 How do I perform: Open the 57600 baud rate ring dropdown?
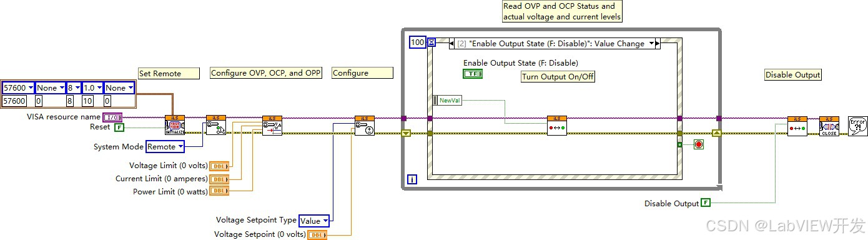[17, 87]
